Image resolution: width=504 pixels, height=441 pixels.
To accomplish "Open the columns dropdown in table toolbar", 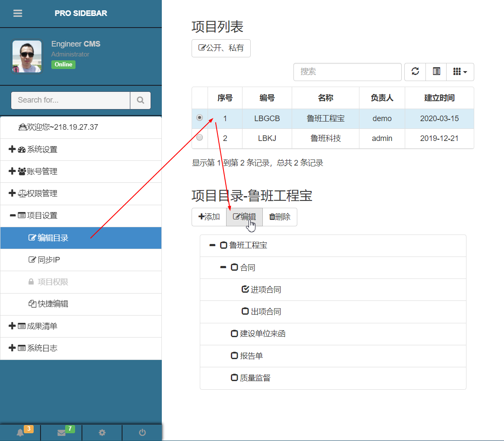I will point(460,72).
